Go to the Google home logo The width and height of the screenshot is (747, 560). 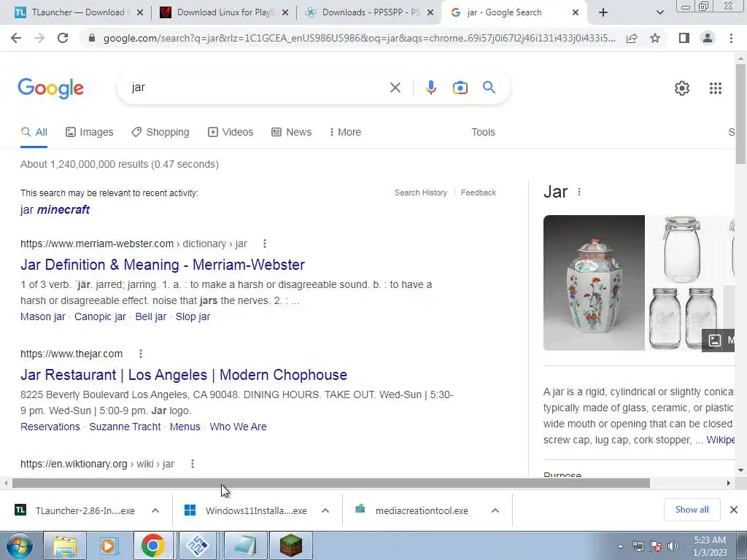[50, 88]
